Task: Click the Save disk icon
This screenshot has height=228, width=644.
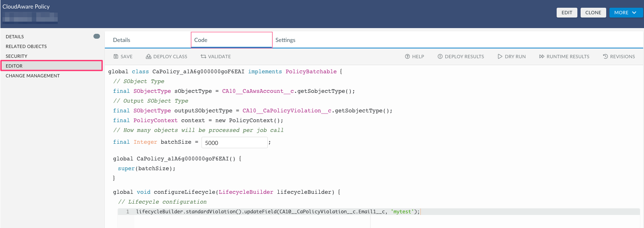Action: 116,57
